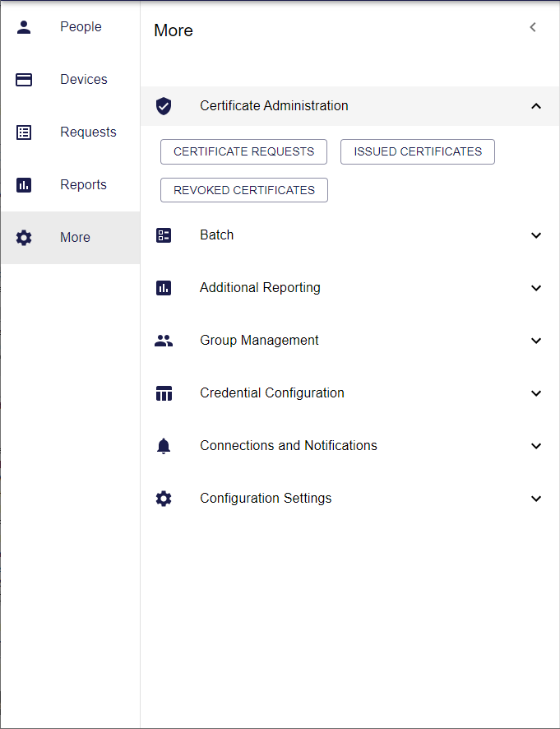The height and width of the screenshot is (729, 560).
Task: Click the Certificate Administration shield icon
Action: point(164,106)
